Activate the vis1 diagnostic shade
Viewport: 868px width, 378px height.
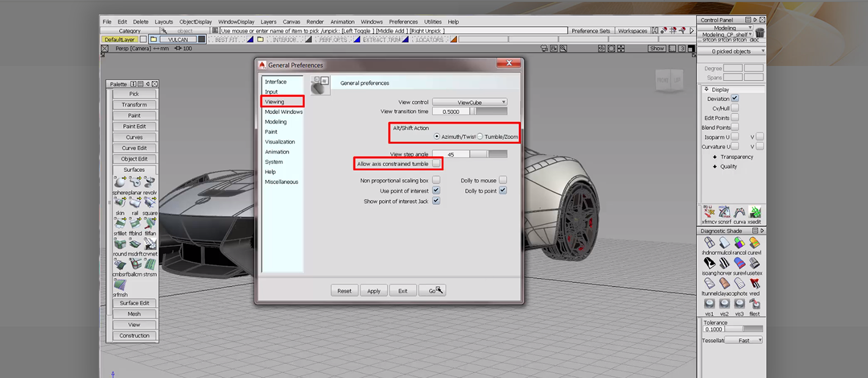(x=709, y=304)
